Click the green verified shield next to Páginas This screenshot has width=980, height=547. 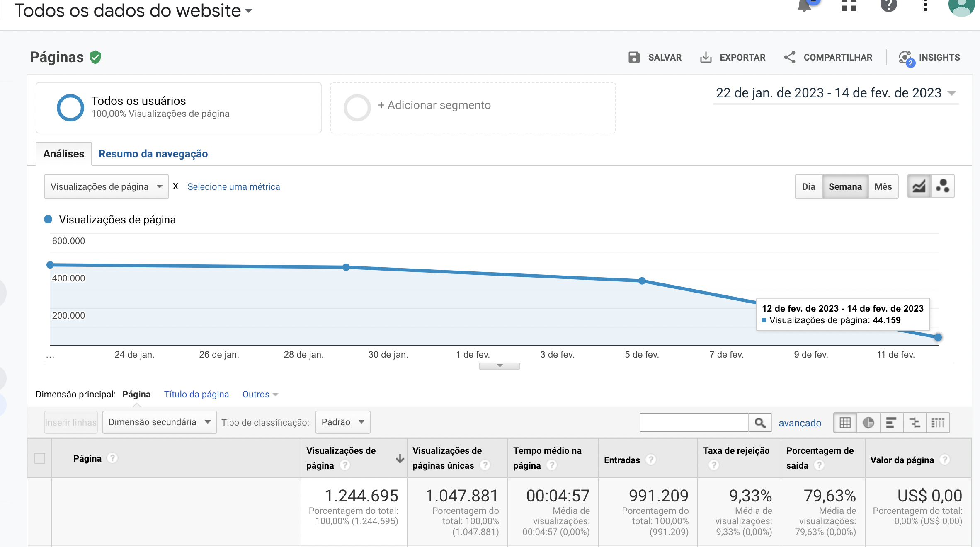[95, 57]
